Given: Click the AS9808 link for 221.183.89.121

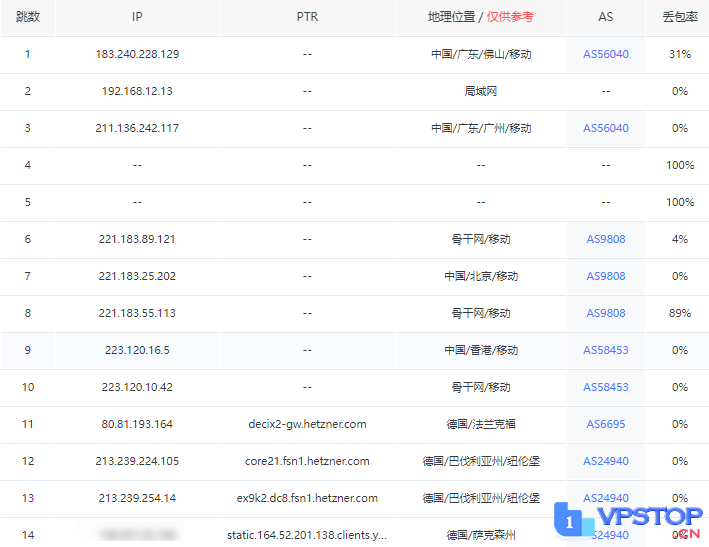Looking at the screenshot, I should point(605,239).
